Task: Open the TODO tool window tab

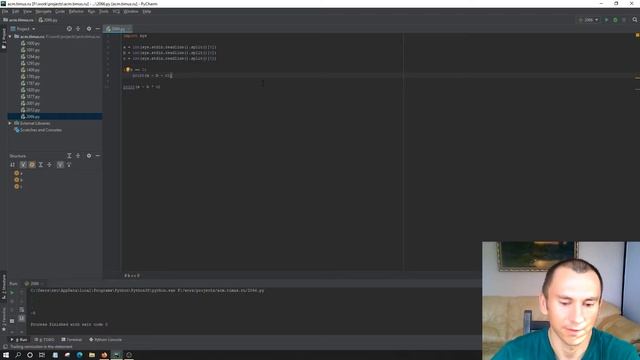Action: point(44,340)
